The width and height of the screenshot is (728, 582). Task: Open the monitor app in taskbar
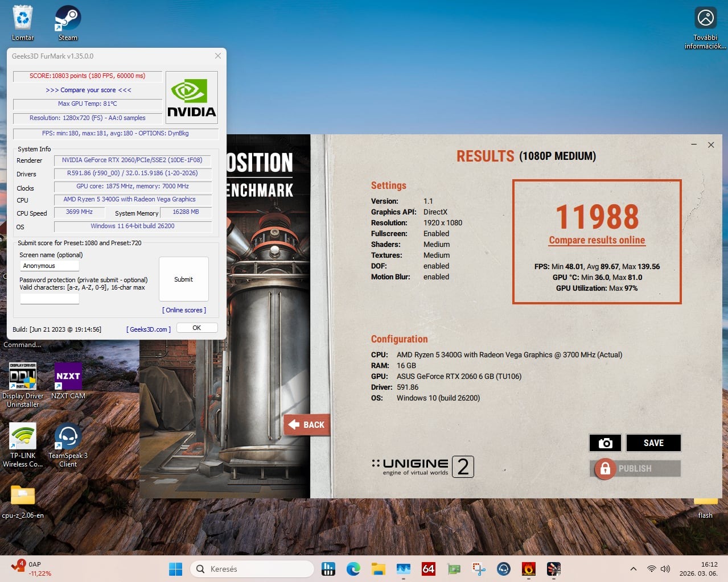(x=404, y=568)
